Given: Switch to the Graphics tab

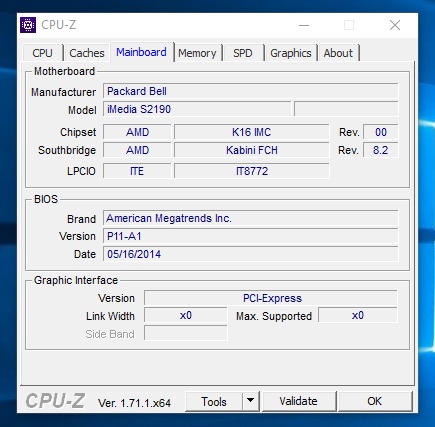Looking at the screenshot, I should click(x=291, y=53).
